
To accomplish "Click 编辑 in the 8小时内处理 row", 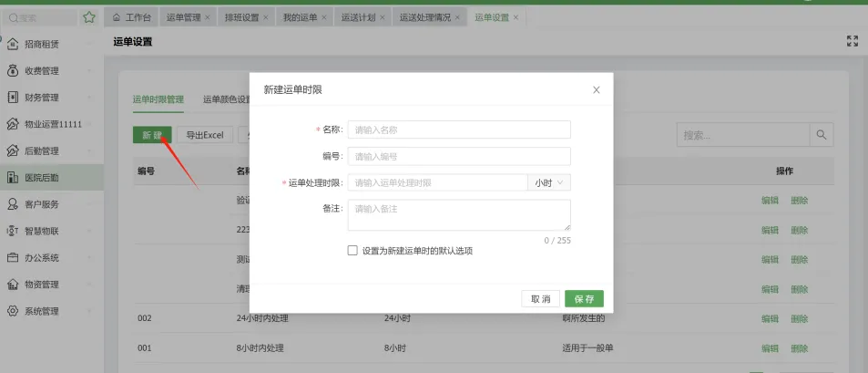I will click(770, 348).
